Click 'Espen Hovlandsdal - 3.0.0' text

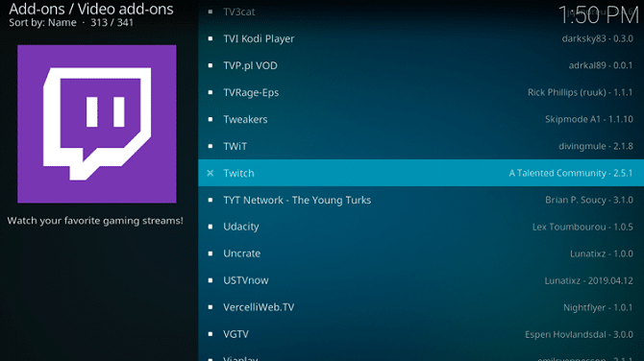coord(579,334)
